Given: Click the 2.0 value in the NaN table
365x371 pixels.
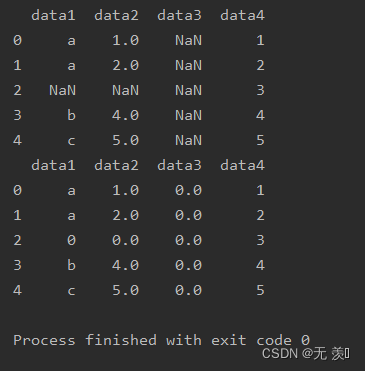Looking at the screenshot, I should pyautogui.click(x=125, y=65).
